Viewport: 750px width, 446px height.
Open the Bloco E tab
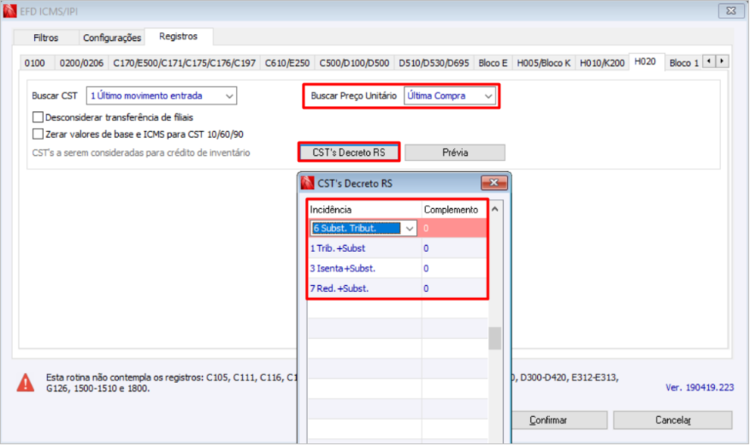493,63
